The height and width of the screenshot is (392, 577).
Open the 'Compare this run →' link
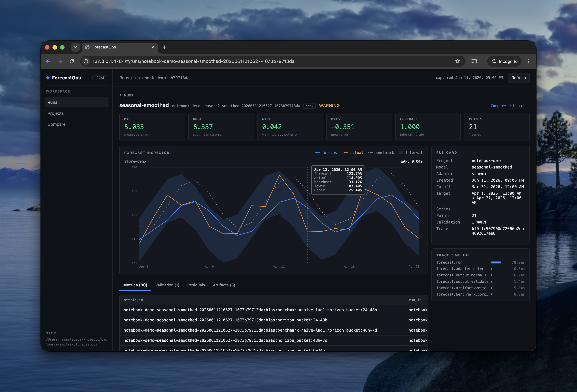[510, 106]
